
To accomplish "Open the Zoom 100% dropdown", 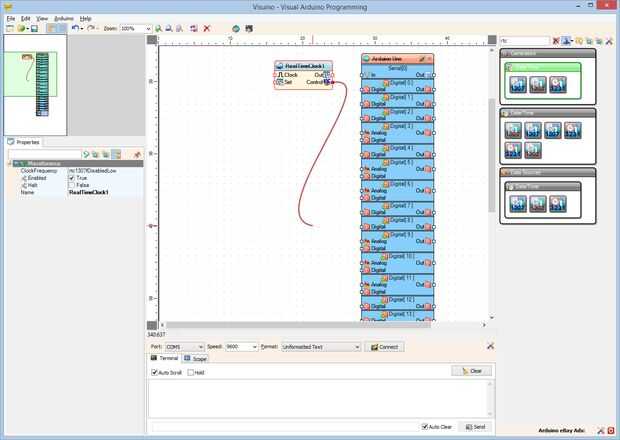I will [148, 28].
